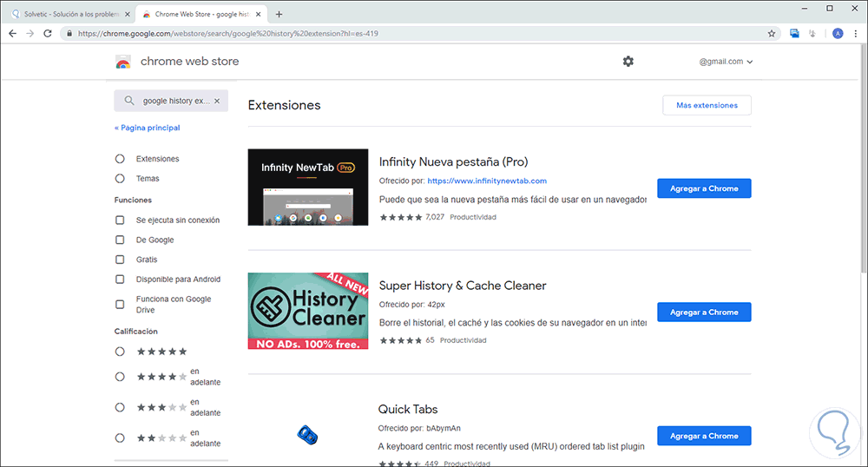Click the magnifier icon in the search box

129,101
